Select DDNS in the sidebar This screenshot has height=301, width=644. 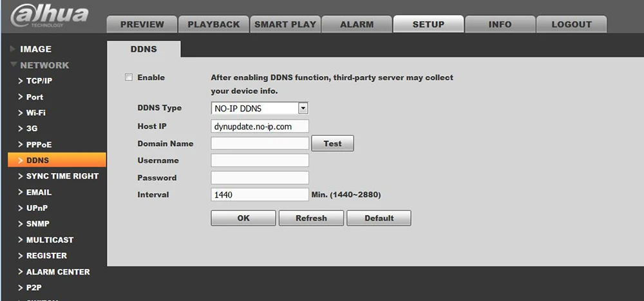click(x=57, y=160)
